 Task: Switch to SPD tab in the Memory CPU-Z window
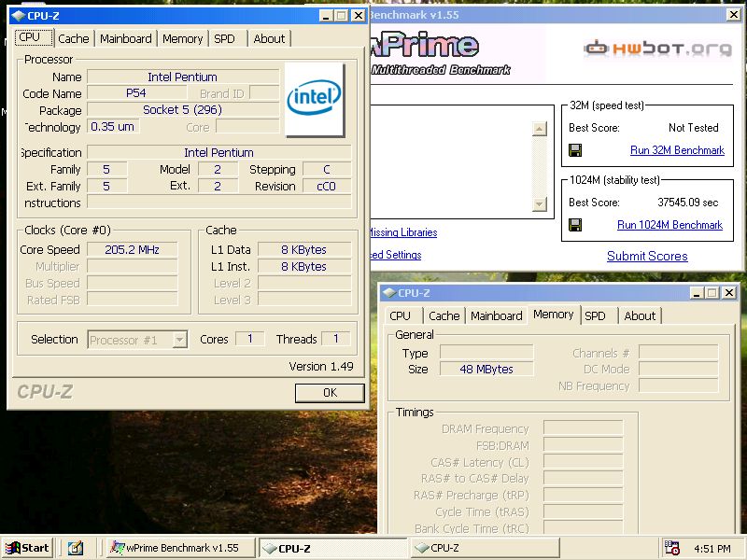[599, 315]
